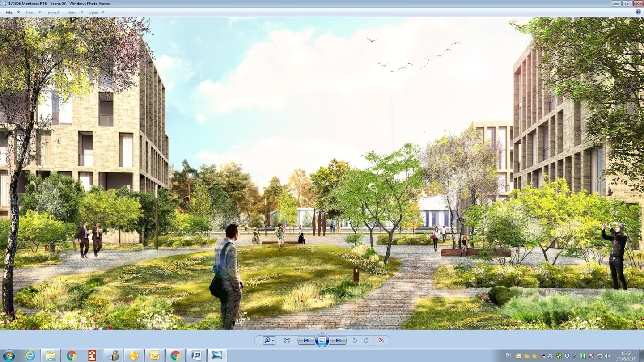The width and height of the screenshot is (644, 362).
Task: Open the zoom slider with the magnifier
Action: 267,340
